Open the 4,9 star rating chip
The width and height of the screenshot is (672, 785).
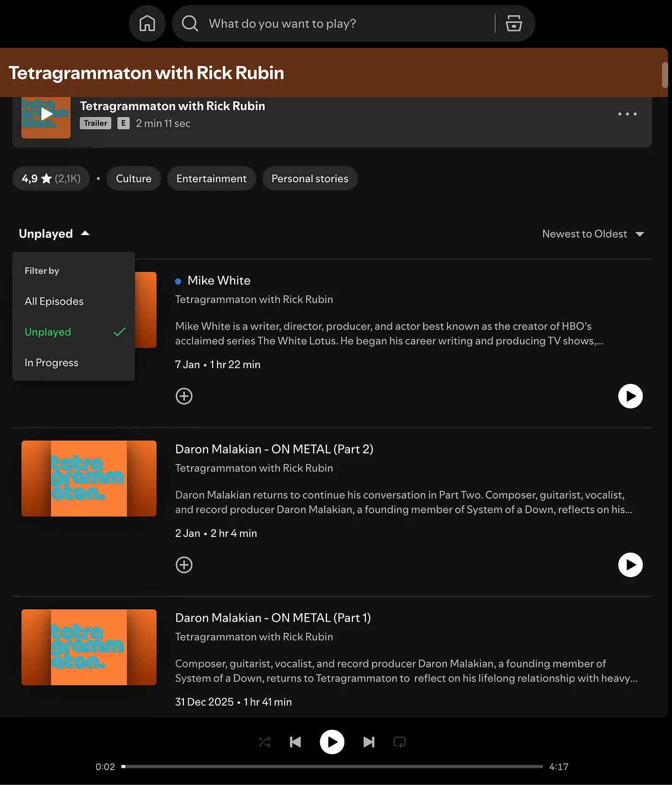coord(51,178)
